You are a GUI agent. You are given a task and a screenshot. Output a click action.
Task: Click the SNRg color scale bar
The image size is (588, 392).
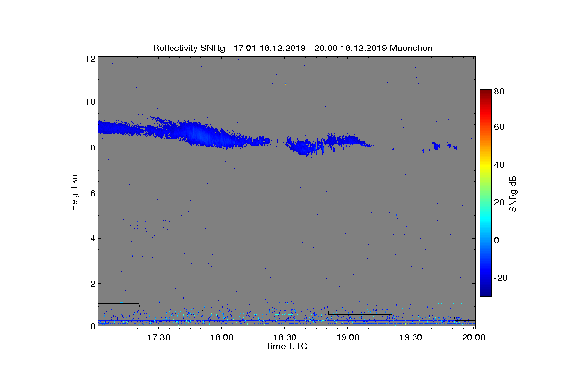click(x=485, y=193)
